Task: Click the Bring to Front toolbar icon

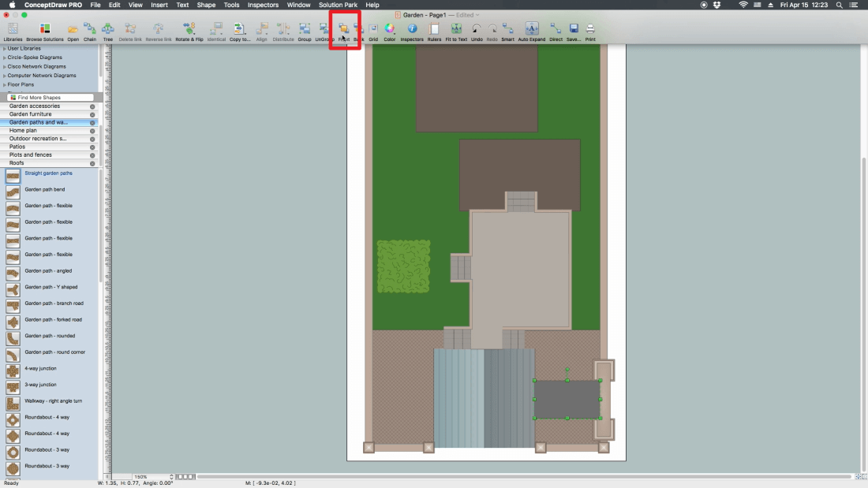Action: (x=344, y=29)
